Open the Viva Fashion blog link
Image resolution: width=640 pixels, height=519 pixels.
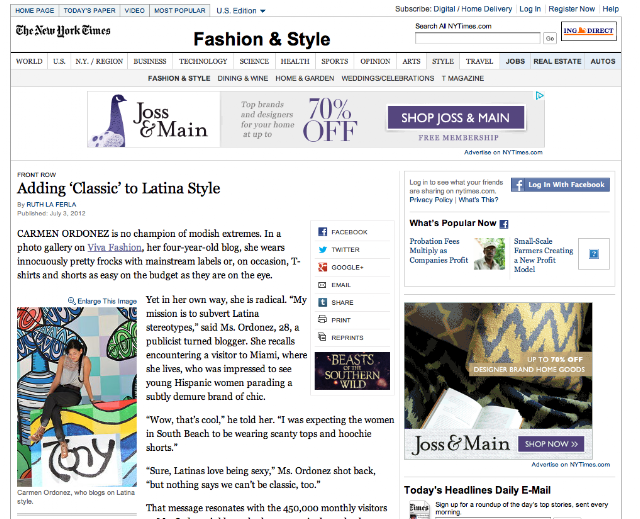point(114,247)
